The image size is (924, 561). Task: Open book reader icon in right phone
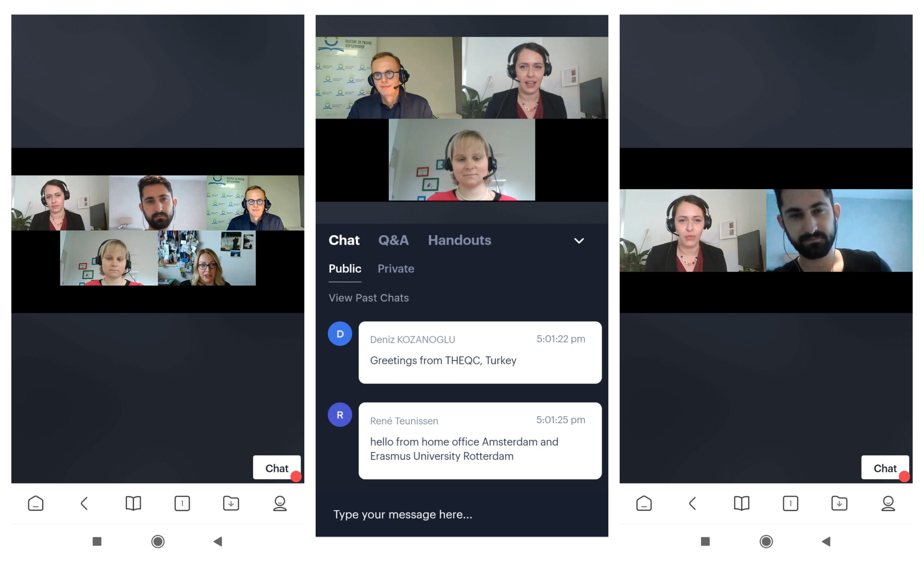[741, 503]
